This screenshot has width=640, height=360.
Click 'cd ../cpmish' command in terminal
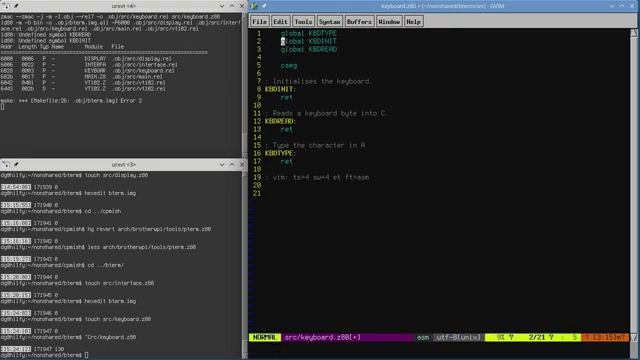pyautogui.click(x=103, y=211)
